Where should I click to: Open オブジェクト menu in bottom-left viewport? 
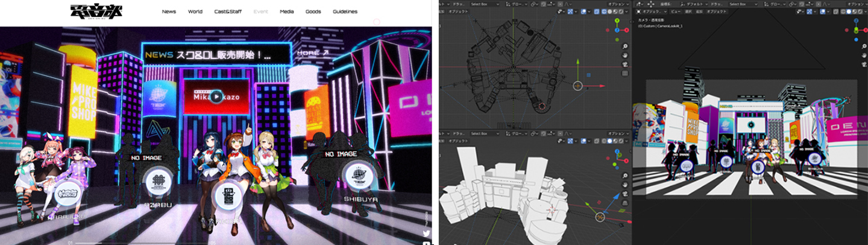click(459, 141)
